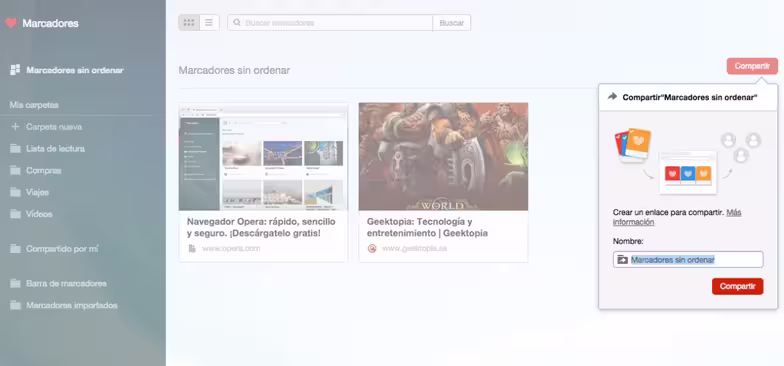Screen dimensions: 784x366
Task: Click the Compras folder icon
Action: click(16, 170)
